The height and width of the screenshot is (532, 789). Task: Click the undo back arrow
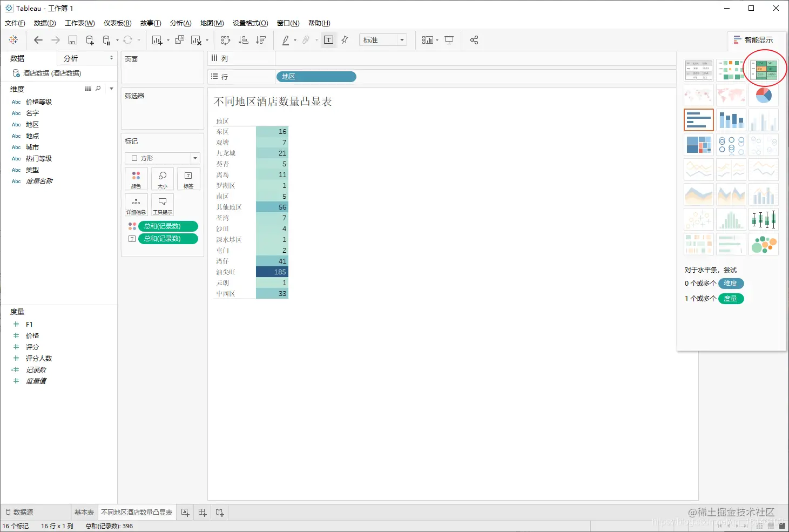click(38, 40)
